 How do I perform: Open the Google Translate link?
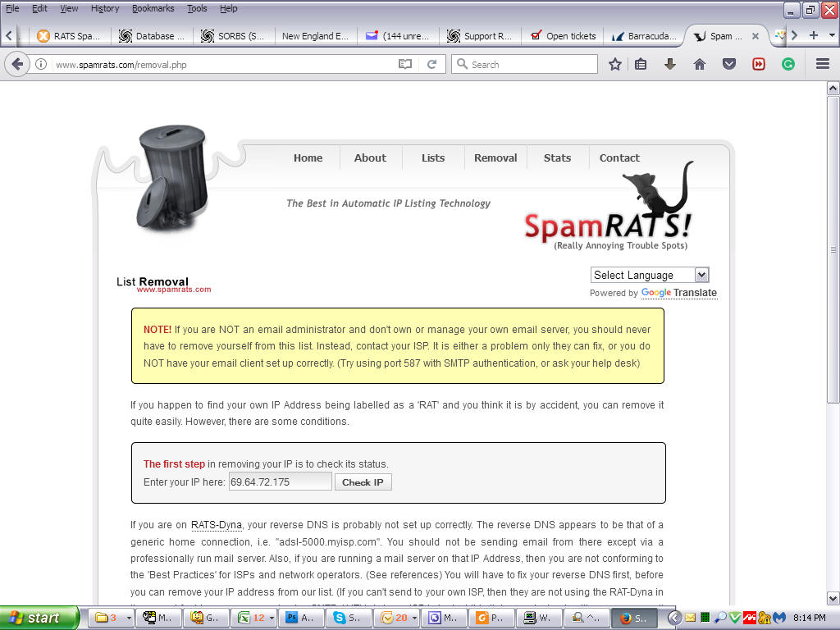pos(678,293)
